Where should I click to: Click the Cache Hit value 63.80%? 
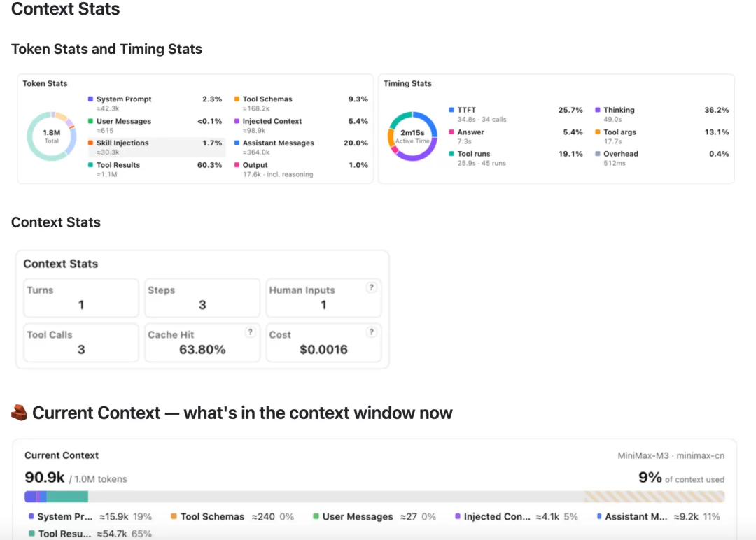pyautogui.click(x=202, y=349)
